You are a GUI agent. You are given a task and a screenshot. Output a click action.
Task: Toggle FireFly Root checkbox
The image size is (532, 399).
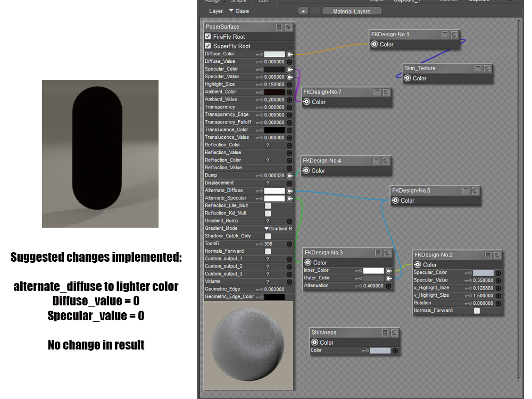tap(208, 36)
